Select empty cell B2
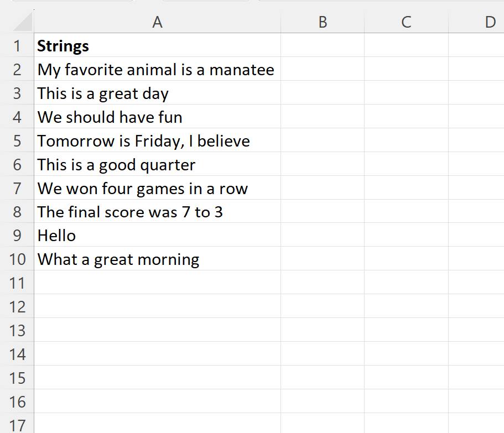 point(323,70)
